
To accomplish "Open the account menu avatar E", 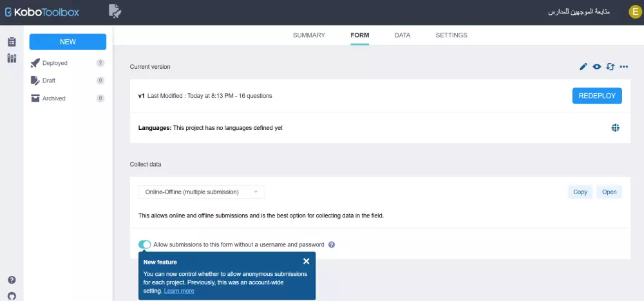I will coord(634,12).
